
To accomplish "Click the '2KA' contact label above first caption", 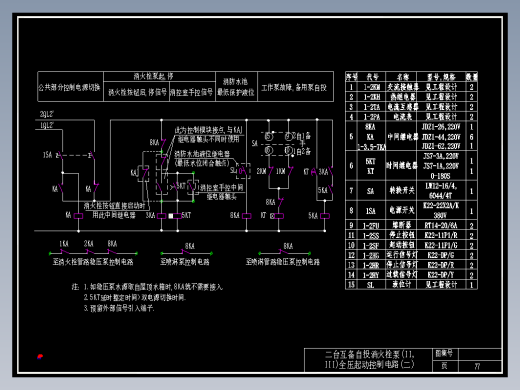I will tap(88, 244).
